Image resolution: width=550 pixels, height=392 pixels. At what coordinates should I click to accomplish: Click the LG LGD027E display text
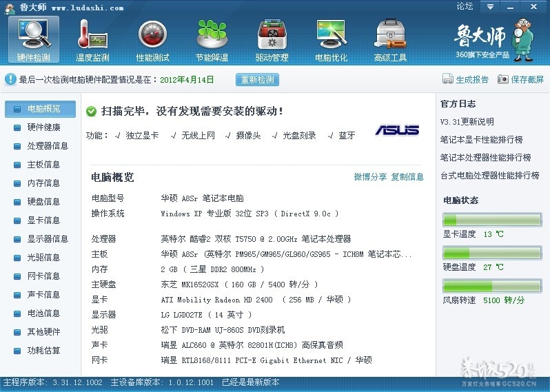(x=206, y=315)
